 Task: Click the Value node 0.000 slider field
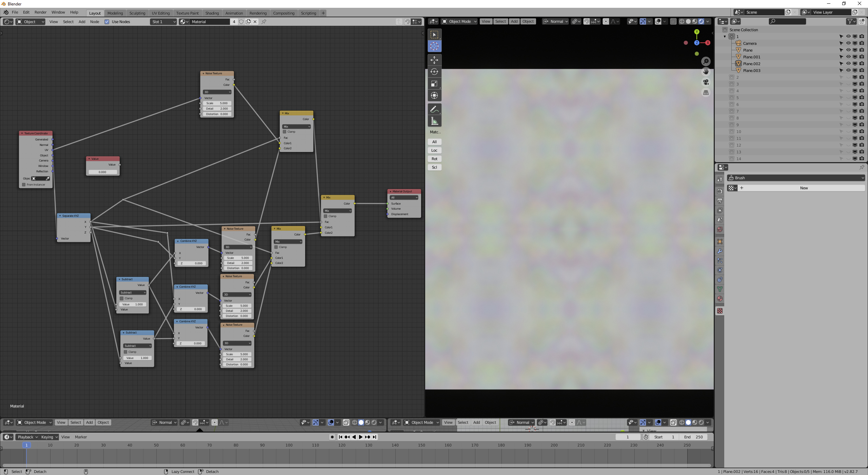[102, 172]
